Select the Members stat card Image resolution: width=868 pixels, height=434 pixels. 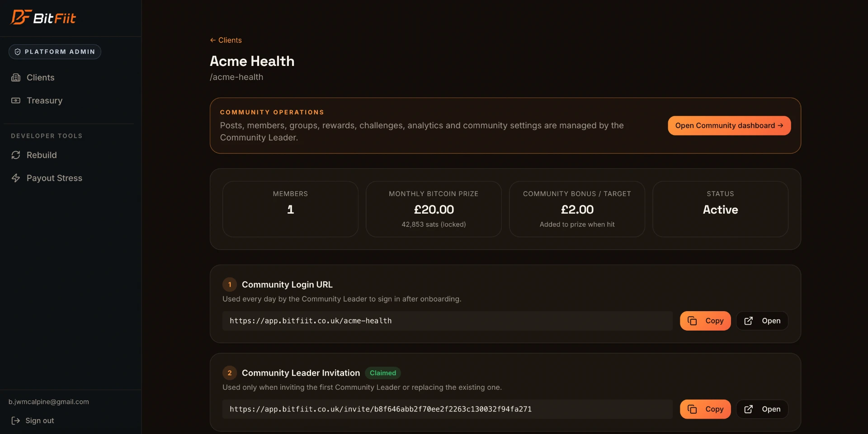pyautogui.click(x=290, y=209)
